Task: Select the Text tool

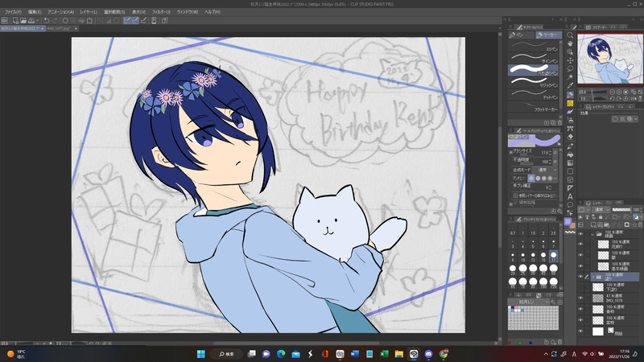Action: (570, 196)
